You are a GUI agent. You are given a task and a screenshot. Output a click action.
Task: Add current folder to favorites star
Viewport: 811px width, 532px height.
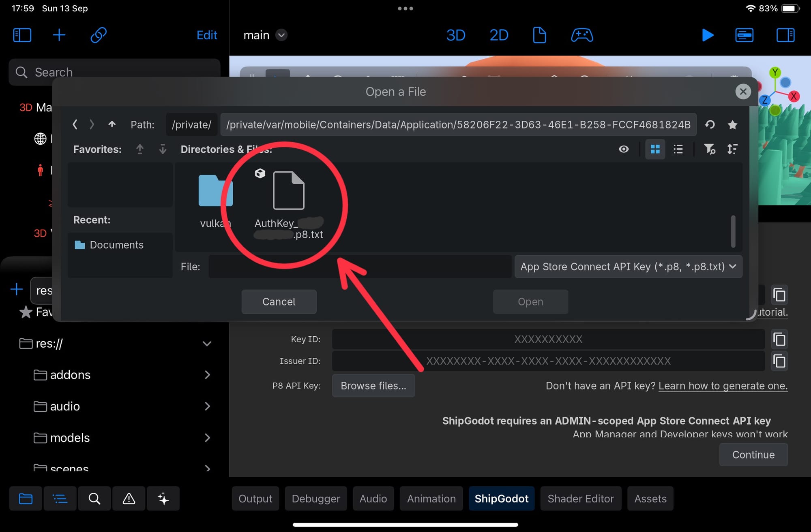(x=732, y=124)
